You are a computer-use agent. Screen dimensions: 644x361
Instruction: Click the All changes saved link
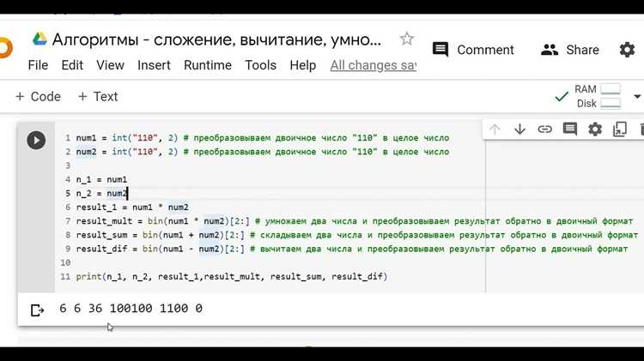(x=374, y=65)
